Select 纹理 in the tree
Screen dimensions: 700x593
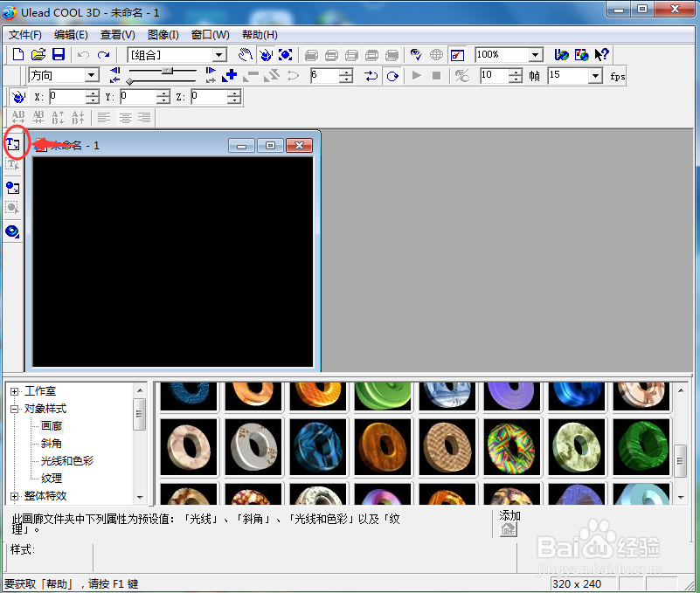(52, 479)
